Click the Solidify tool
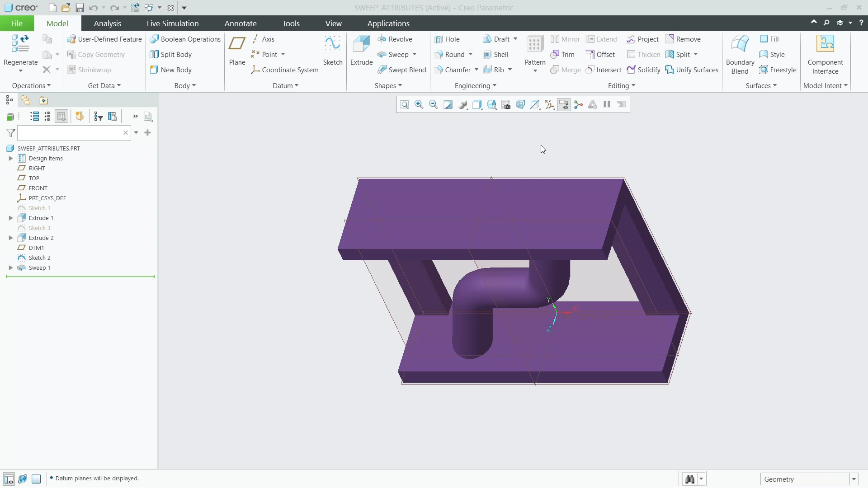Viewport: 868px width, 488px height. pyautogui.click(x=644, y=70)
